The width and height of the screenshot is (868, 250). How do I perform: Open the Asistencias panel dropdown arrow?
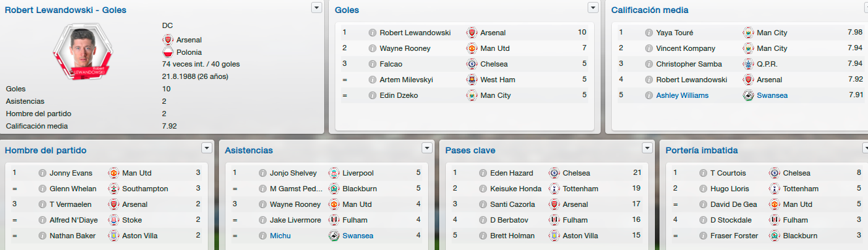427,148
